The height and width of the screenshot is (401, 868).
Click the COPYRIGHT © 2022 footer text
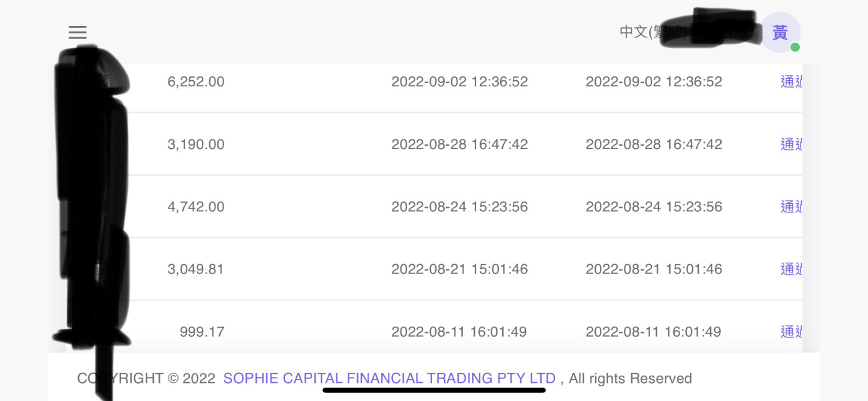point(146,378)
